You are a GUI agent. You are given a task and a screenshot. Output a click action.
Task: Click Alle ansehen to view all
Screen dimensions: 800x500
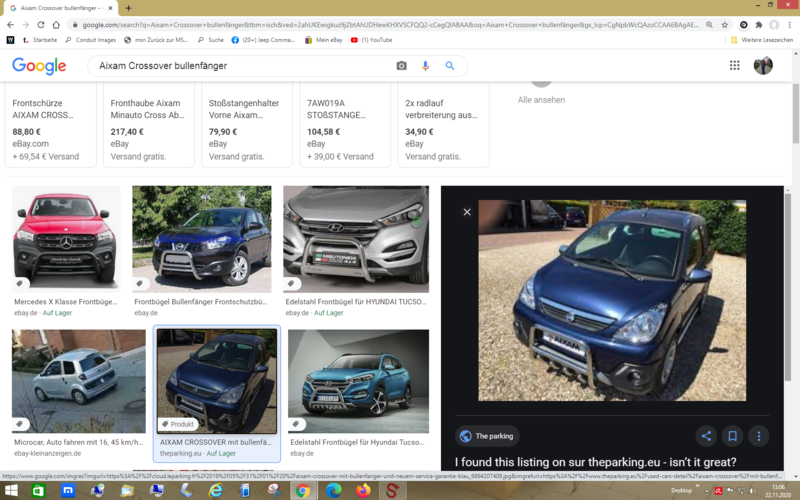(x=541, y=100)
